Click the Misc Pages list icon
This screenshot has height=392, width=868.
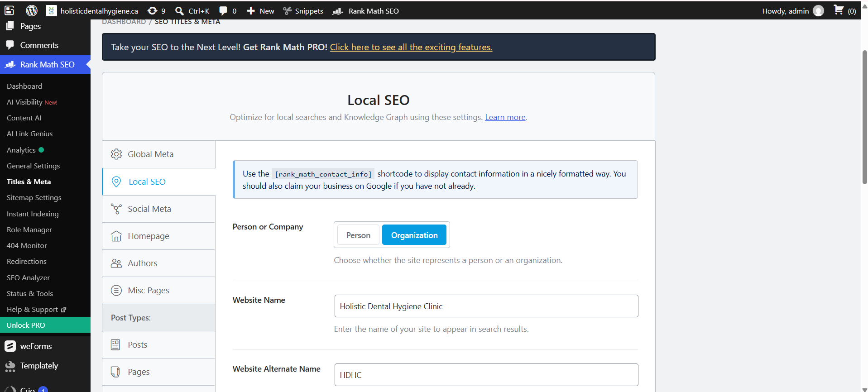(116, 290)
